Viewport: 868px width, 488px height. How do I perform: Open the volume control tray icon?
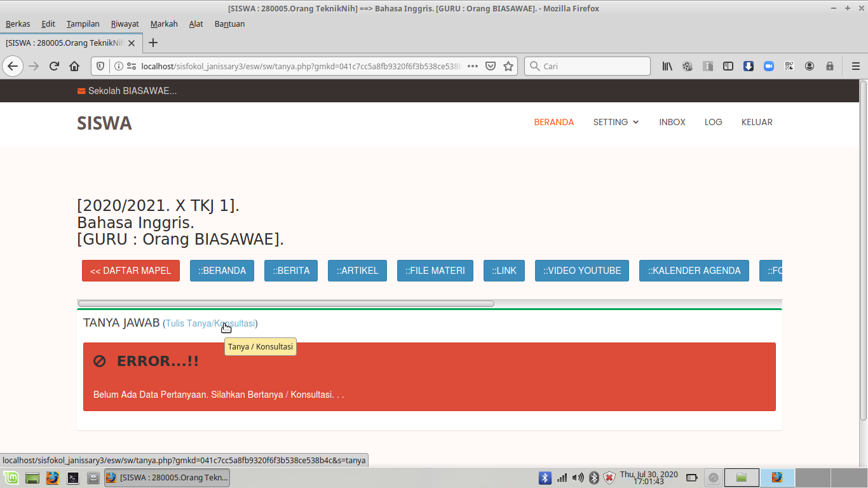tap(578, 478)
